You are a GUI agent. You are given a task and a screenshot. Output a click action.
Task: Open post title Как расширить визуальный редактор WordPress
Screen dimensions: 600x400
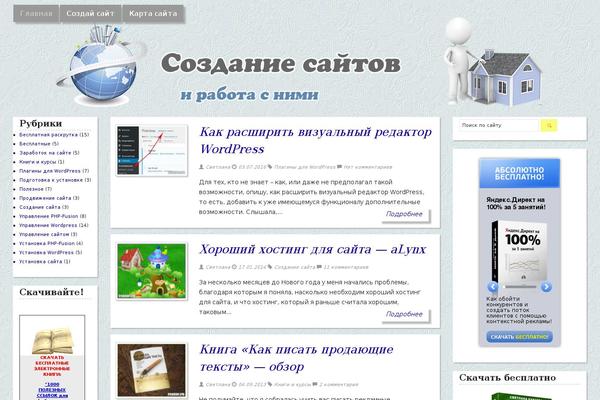(316, 140)
